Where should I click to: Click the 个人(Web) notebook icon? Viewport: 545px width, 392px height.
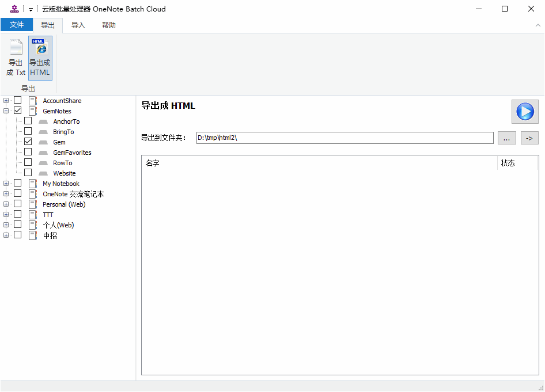click(x=33, y=225)
